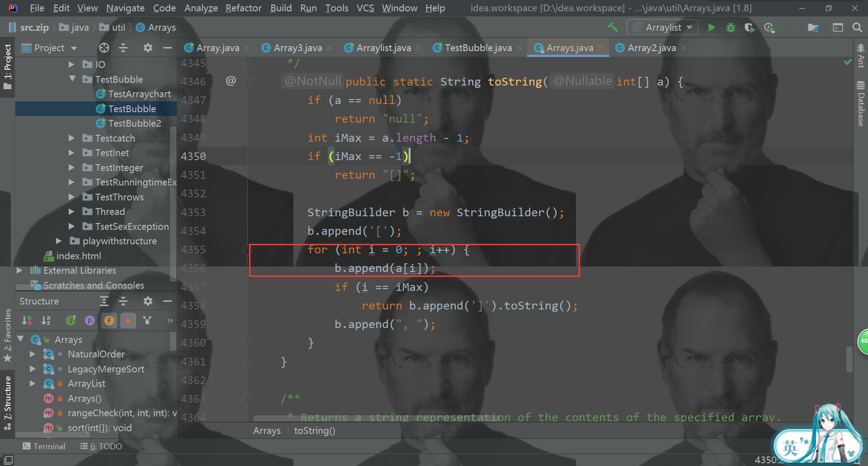Expand the IO folder

click(71, 65)
